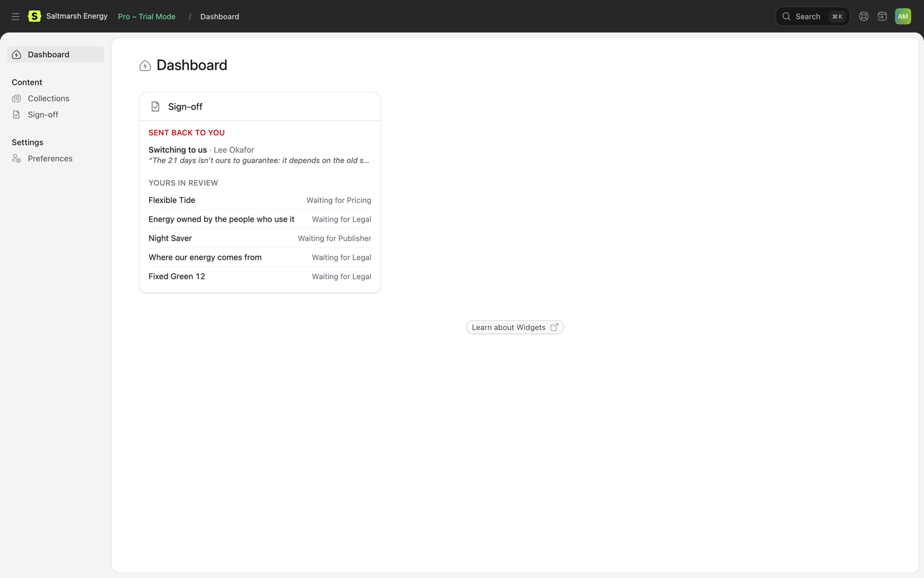This screenshot has height=578, width=924.
Task: Click the Preferences icon in the sidebar
Action: (16, 159)
